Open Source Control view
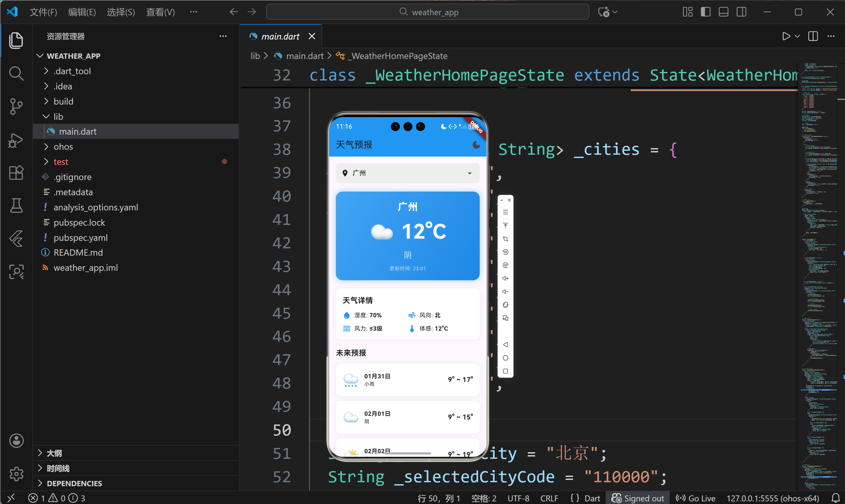 coord(16,107)
